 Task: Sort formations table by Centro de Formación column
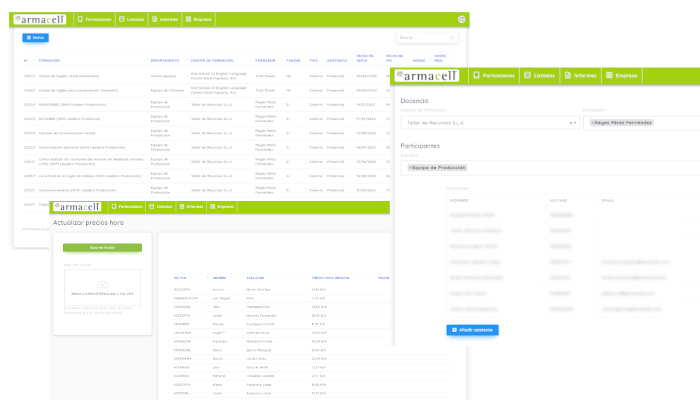click(212, 60)
